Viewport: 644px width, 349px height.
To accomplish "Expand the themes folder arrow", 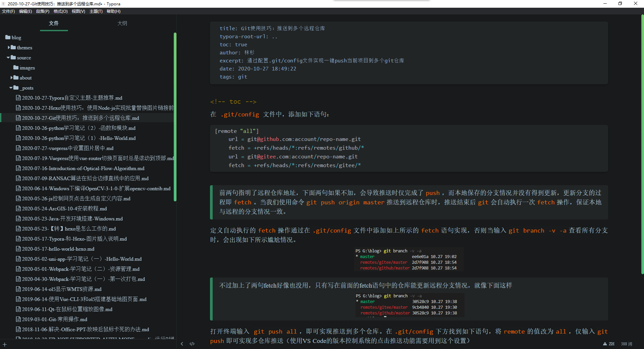I will [9, 48].
